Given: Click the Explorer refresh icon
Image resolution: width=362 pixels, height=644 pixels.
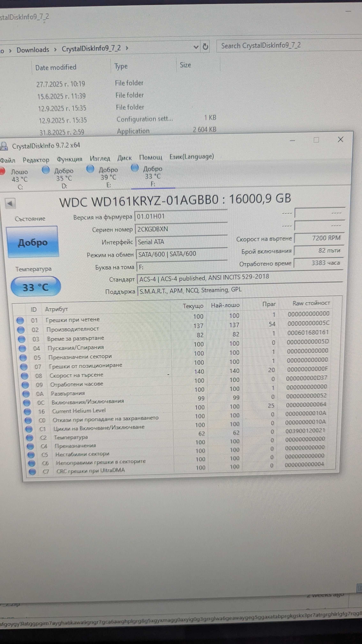Looking at the screenshot, I should click(205, 46).
